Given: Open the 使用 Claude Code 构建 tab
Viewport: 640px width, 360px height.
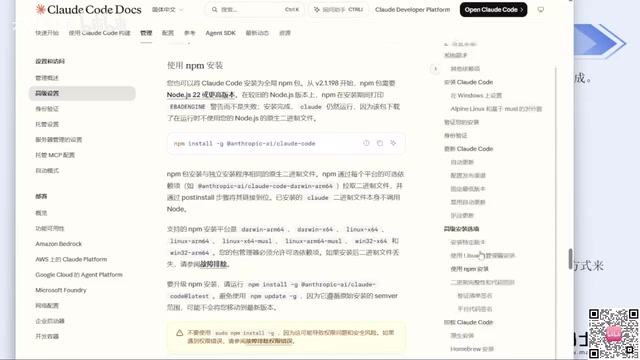Looking at the screenshot, I should click(x=99, y=33).
